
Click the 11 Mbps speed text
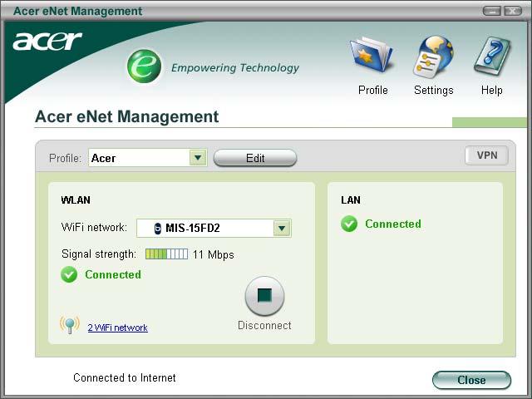tap(214, 254)
